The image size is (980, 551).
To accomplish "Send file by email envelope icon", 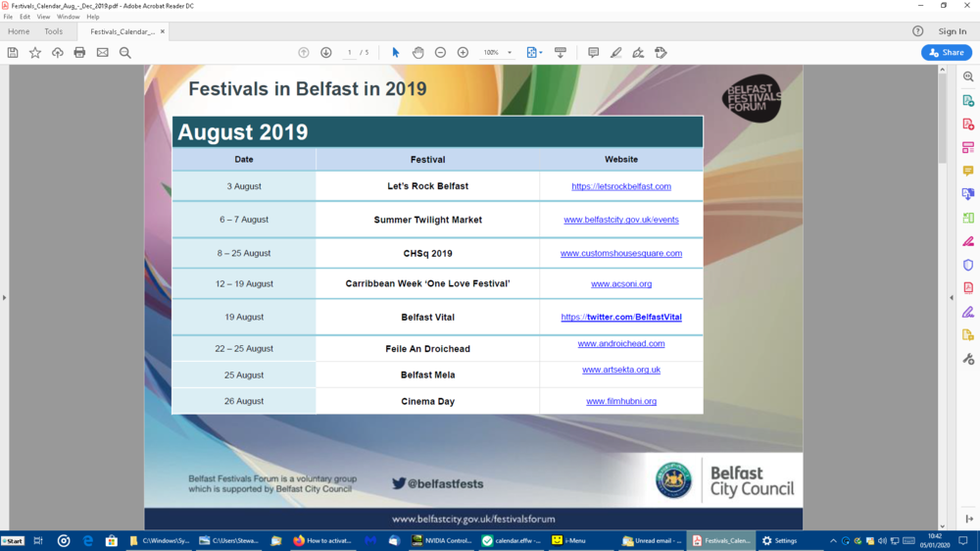I will tap(103, 52).
